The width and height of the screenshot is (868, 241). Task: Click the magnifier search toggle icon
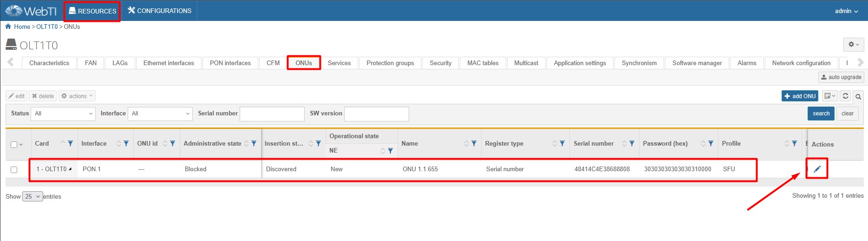coord(858,96)
